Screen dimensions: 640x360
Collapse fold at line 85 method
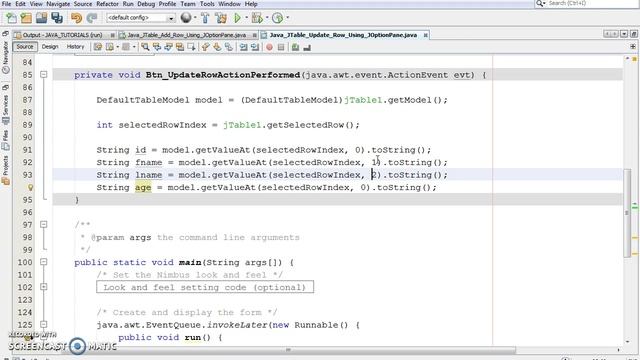click(x=44, y=74)
